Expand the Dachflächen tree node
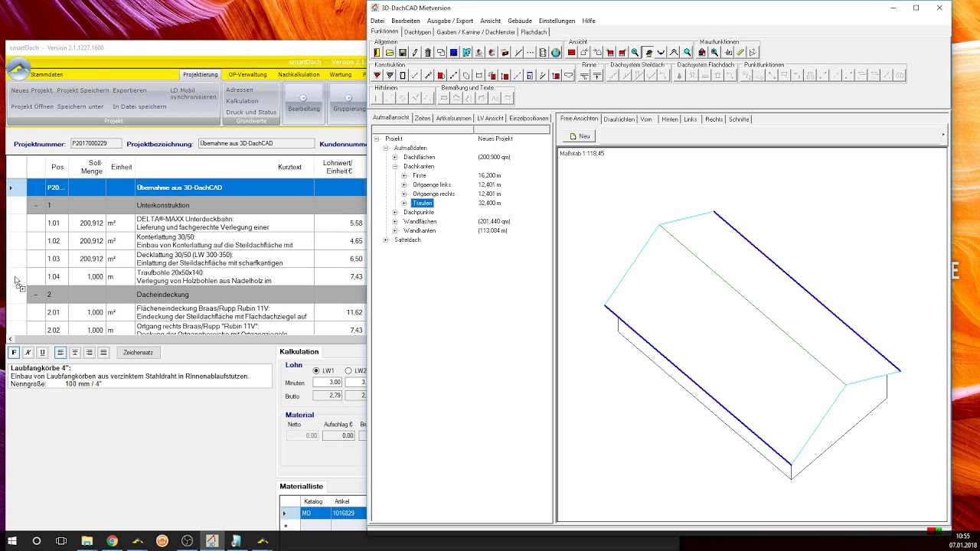The image size is (980, 551). tap(395, 157)
